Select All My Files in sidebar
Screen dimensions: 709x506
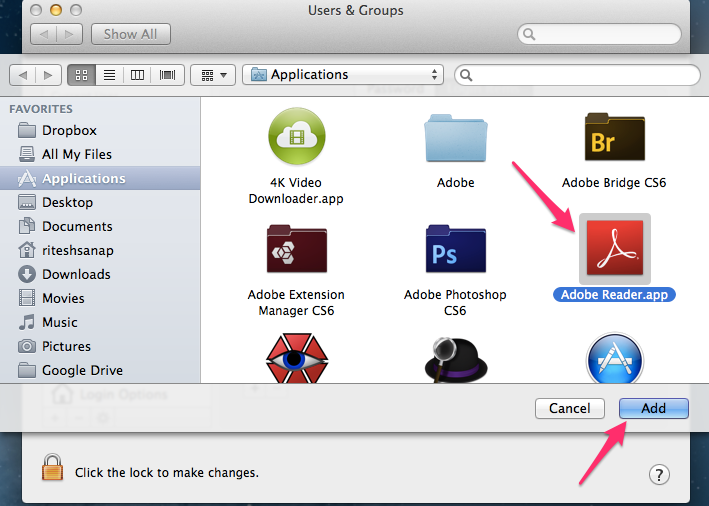click(x=100, y=155)
